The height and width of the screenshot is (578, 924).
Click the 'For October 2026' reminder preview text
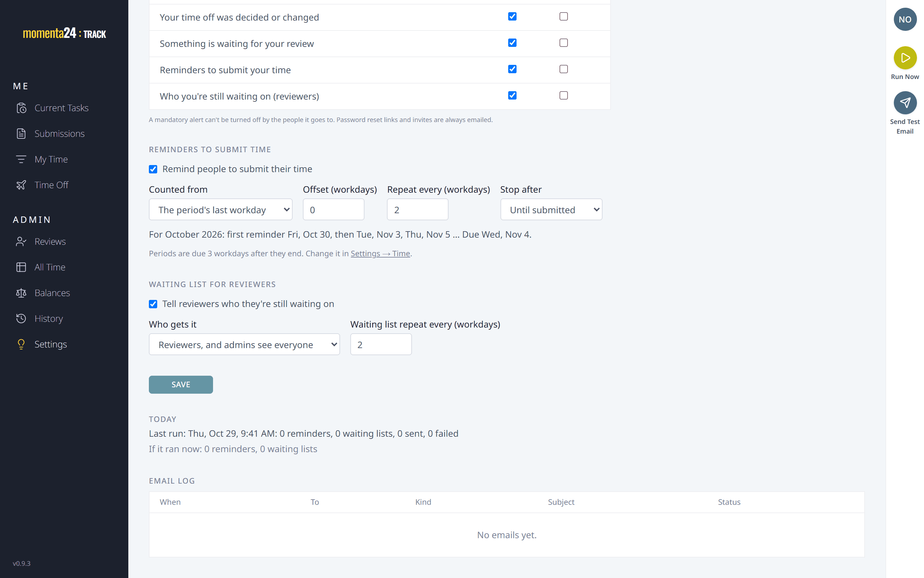click(340, 235)
